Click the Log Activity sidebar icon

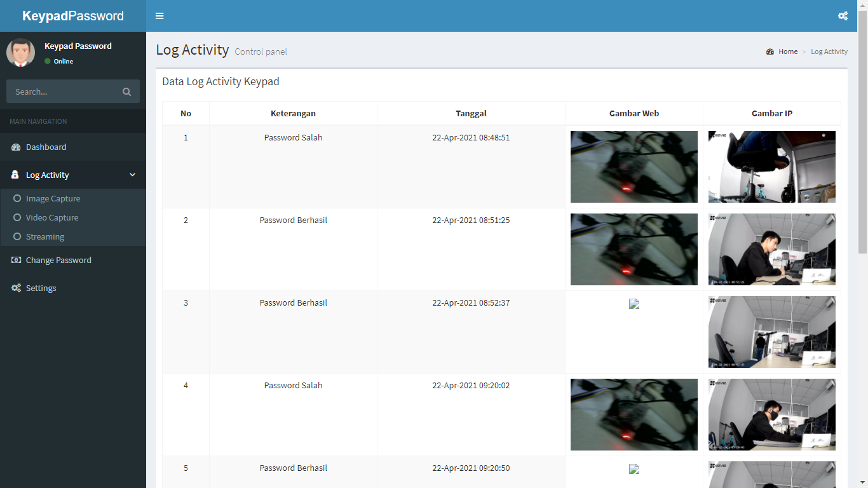(15, 175)
